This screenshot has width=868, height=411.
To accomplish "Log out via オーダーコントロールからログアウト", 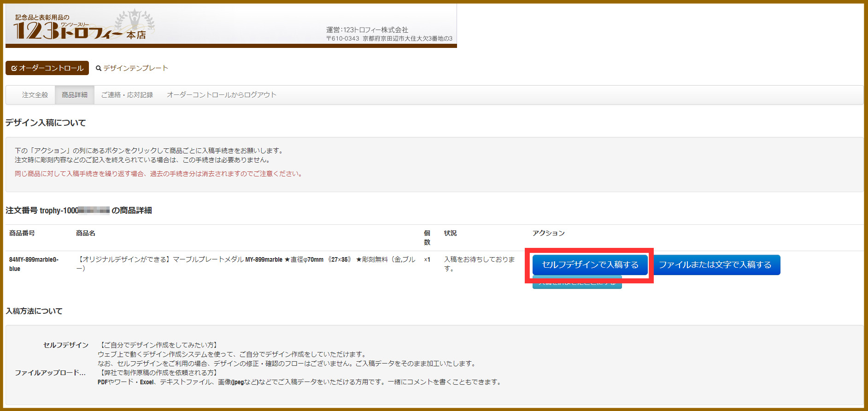I will coord(221,95).
